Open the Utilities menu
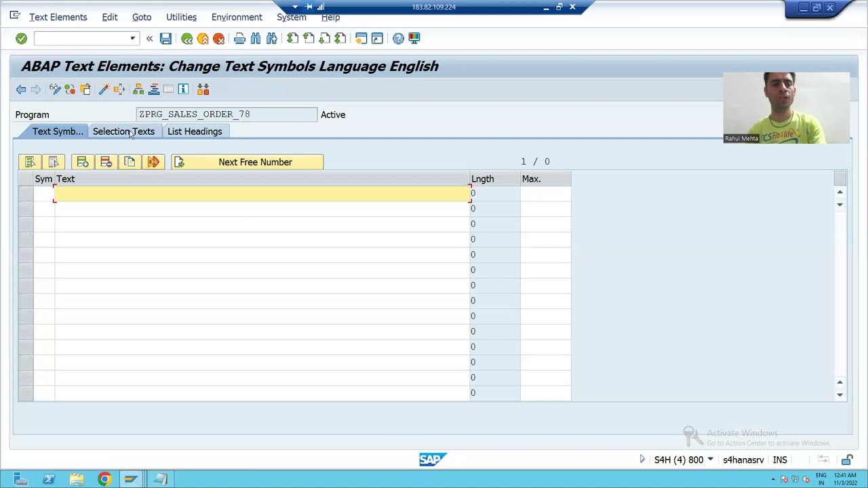Viewport: 868px width, 488px height. coord(181,17)
